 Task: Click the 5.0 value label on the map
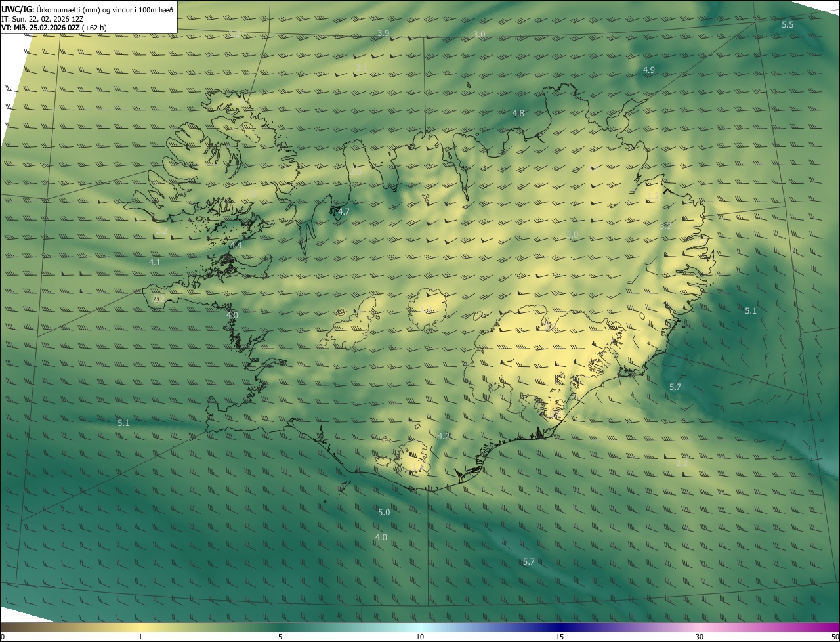(384, 512)
